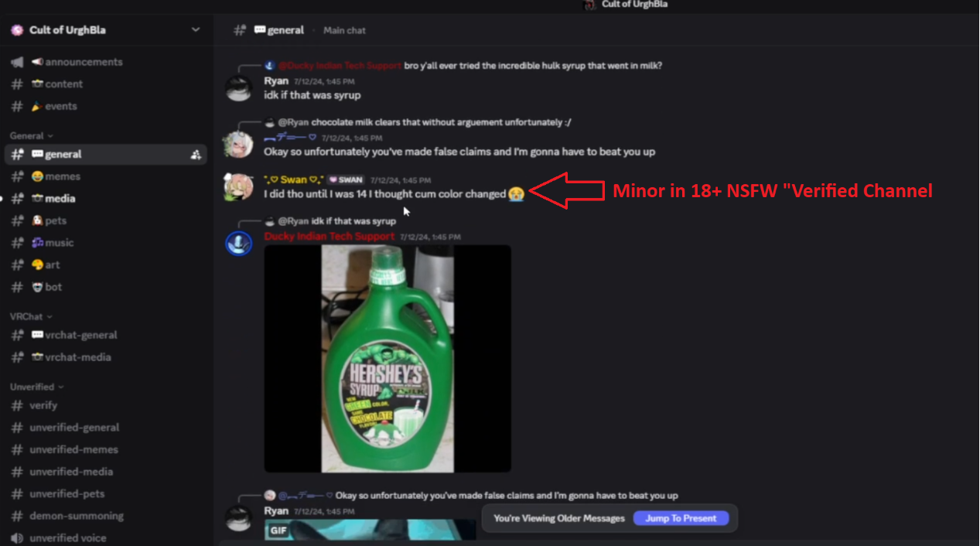980x546 pixels.
Task: Click the SWAN server tag badge
Action: pos(347,180)
